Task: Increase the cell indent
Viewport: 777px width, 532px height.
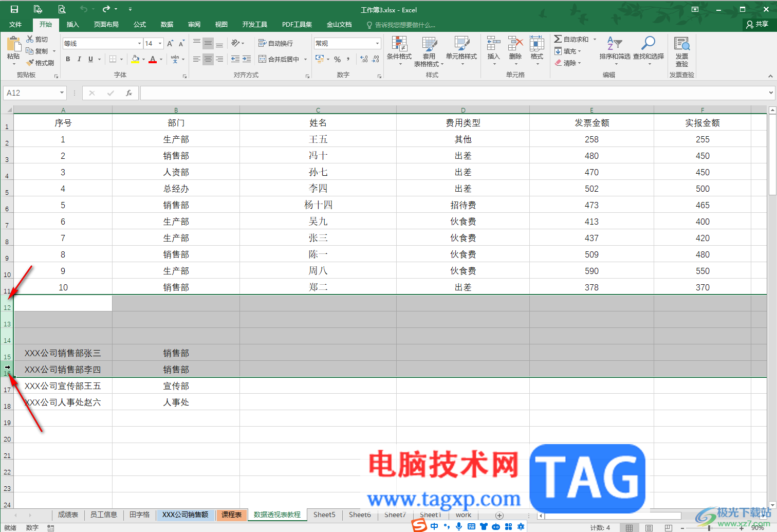Action: (x=247, y=60)
